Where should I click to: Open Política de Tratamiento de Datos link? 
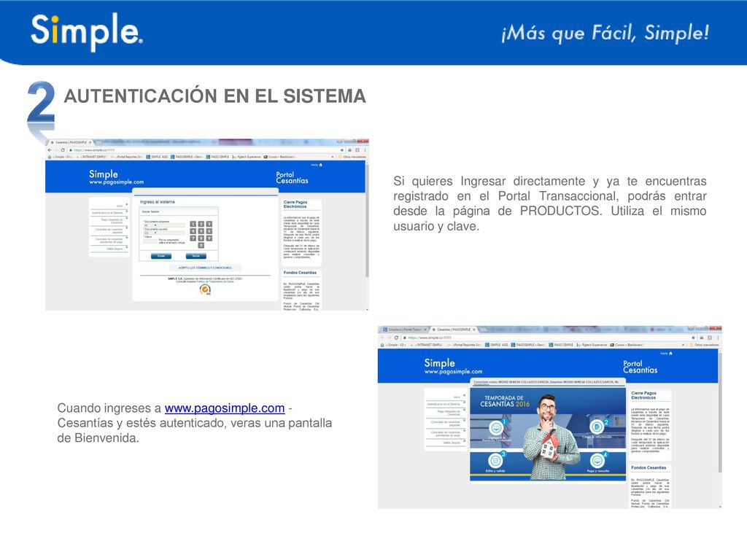coord(214,281)
